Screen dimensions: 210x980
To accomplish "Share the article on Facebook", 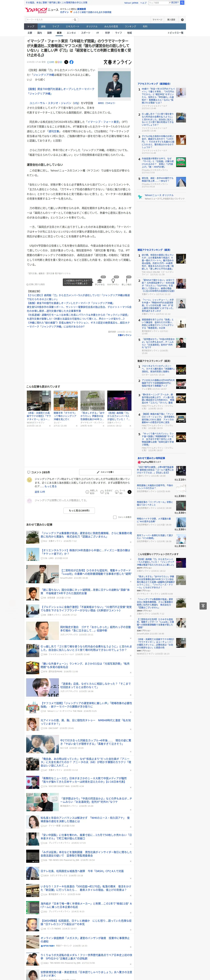I will (x=71, y=62).
